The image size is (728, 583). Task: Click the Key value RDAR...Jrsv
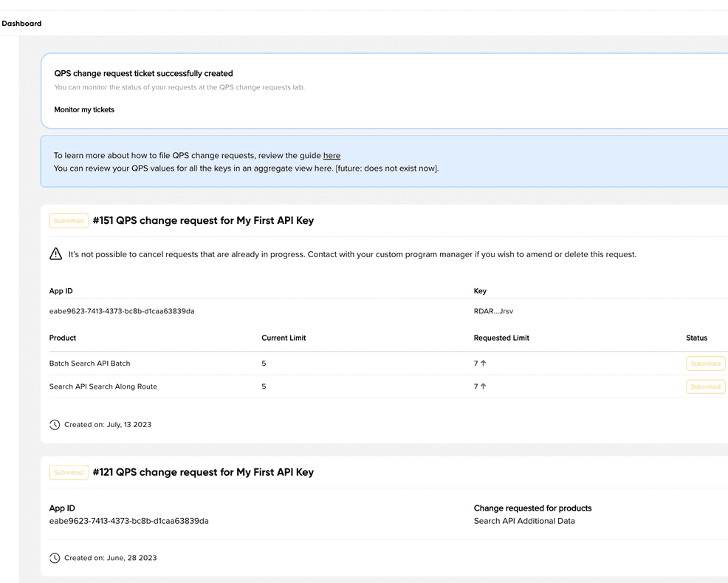tap(493, 311)
